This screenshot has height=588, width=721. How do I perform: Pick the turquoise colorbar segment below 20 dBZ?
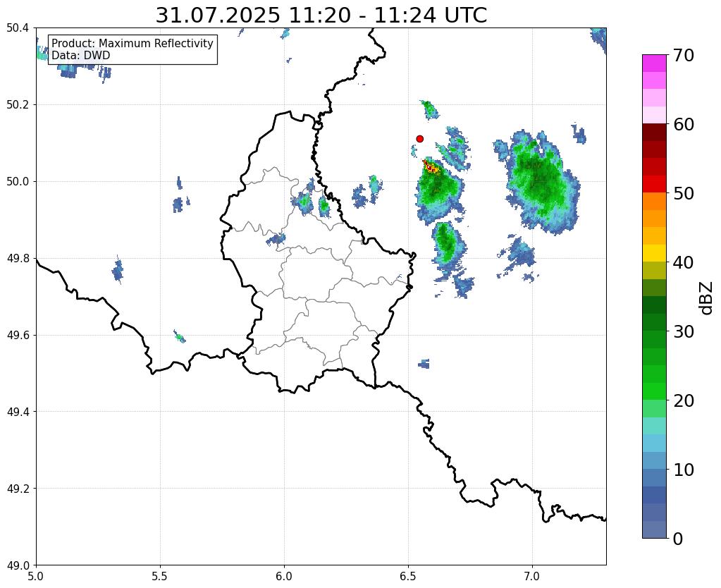[654, 426]
